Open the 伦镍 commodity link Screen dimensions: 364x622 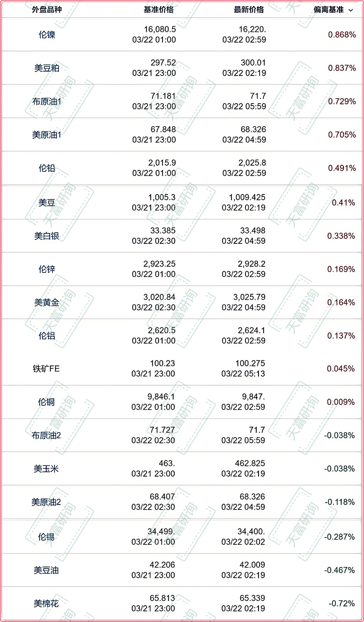[x=47, y=35]
